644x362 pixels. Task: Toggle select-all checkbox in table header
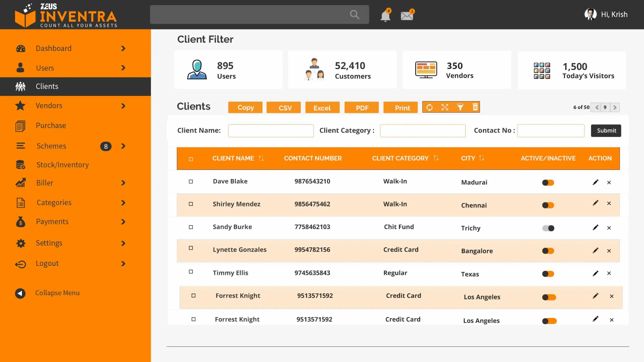coord(191,159)
